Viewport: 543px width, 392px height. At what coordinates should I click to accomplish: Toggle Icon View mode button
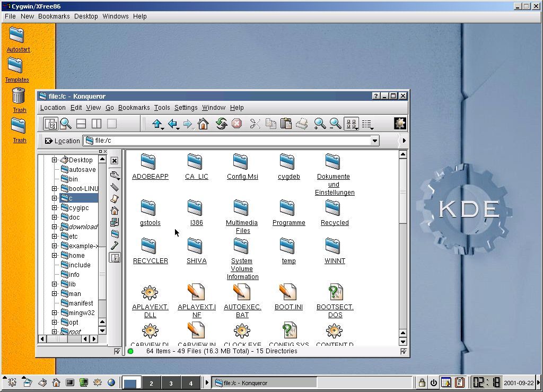(351, 124)
